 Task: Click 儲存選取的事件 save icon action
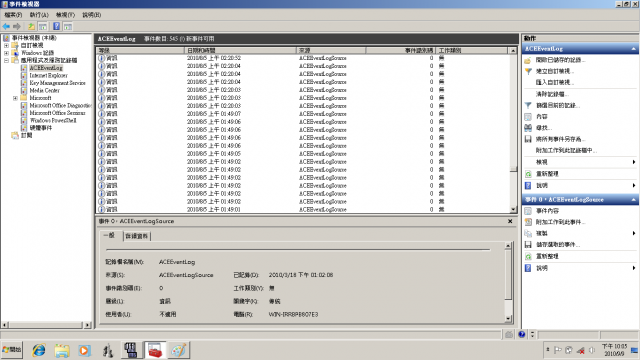click(528, 244)
